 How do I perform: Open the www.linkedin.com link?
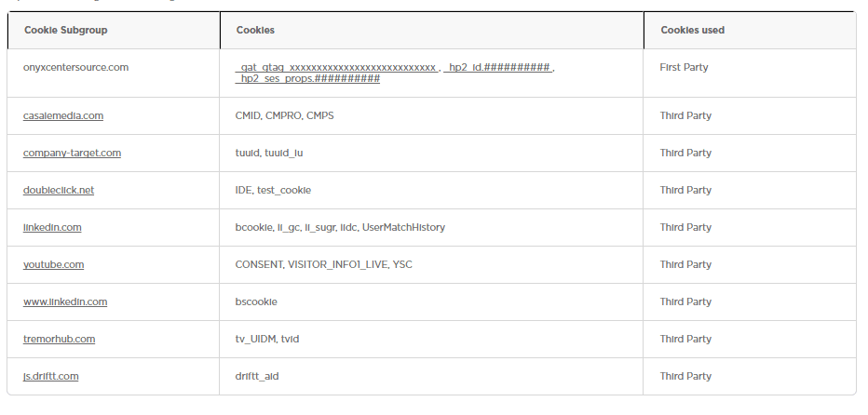click(65, 302)
